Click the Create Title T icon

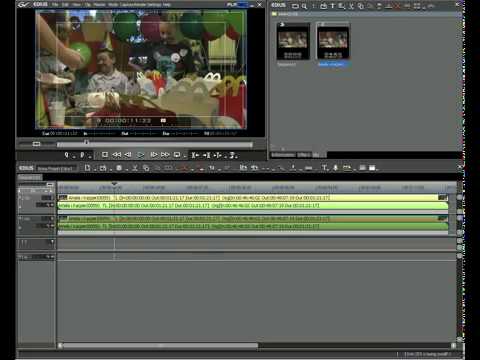(324, 168)
